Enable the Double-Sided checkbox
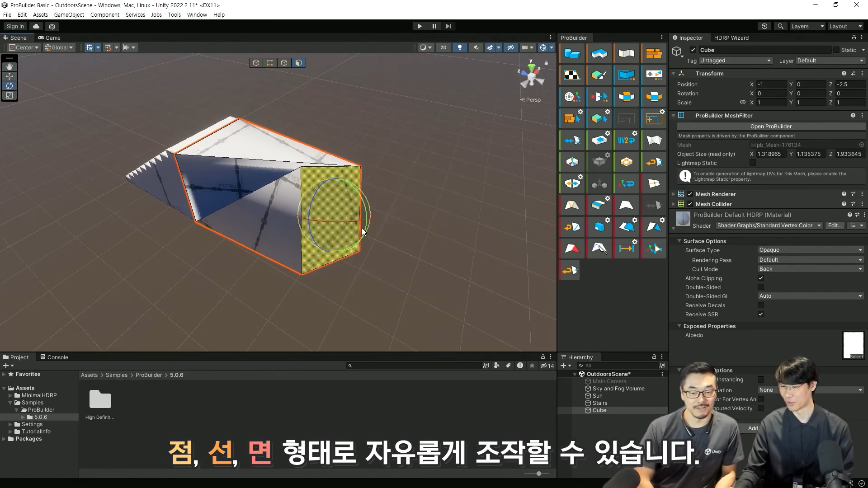 [761, 287]
